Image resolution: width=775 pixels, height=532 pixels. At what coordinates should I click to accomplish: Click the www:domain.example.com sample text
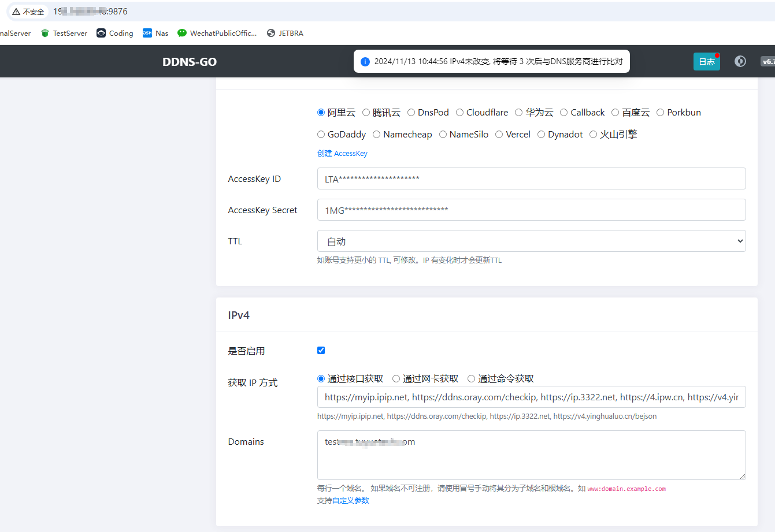tap(626, 489)
